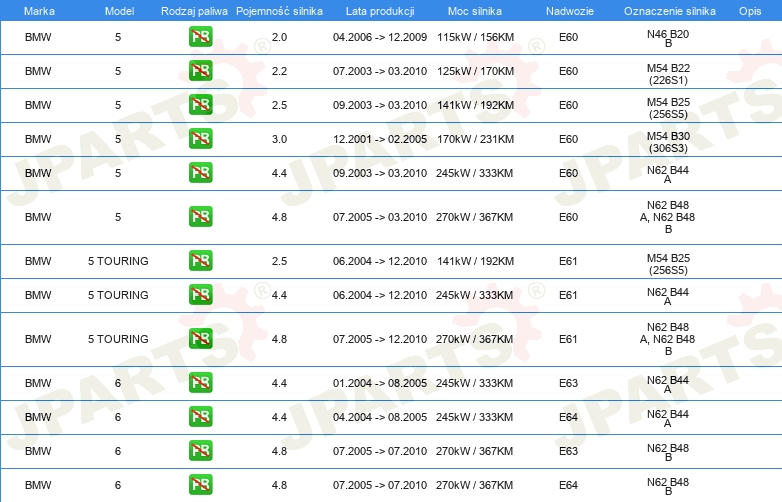The height and width of the screenshot is (502, 782).
Task: Click the petrol fuel icon in the BMW 5 2.0 row
Action: point(200,37)
